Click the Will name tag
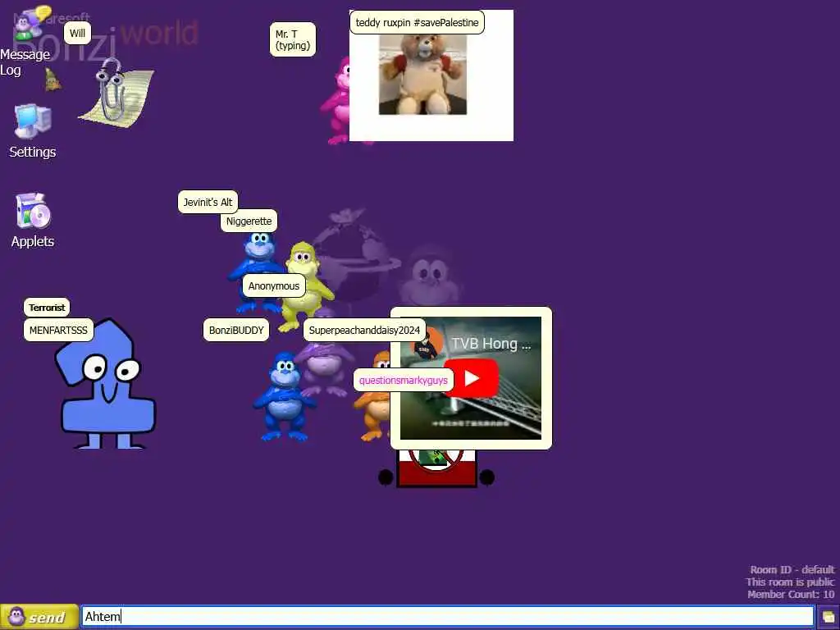840x630 pixels. 77,33
